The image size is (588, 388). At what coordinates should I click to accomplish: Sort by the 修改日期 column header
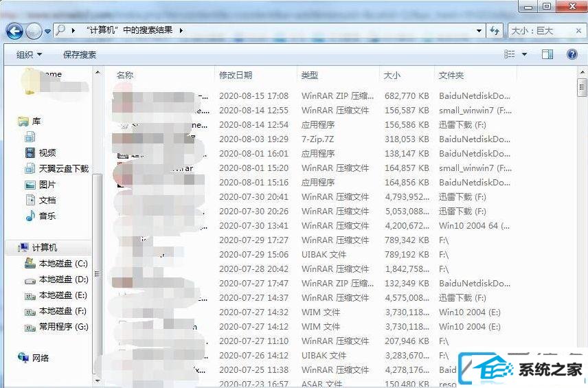236,76
